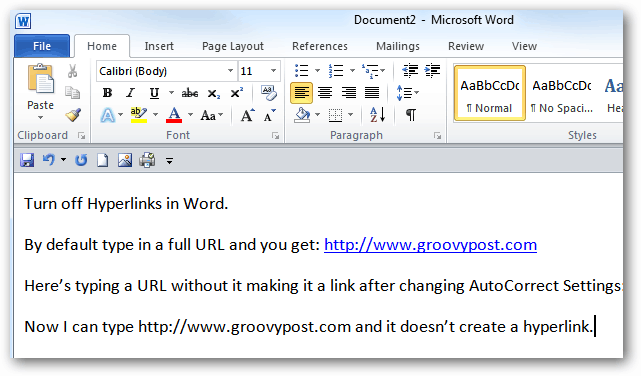Screen dimensions: 641x376
Task: Apply Strikethrough formatting
Action: point(190,93)
